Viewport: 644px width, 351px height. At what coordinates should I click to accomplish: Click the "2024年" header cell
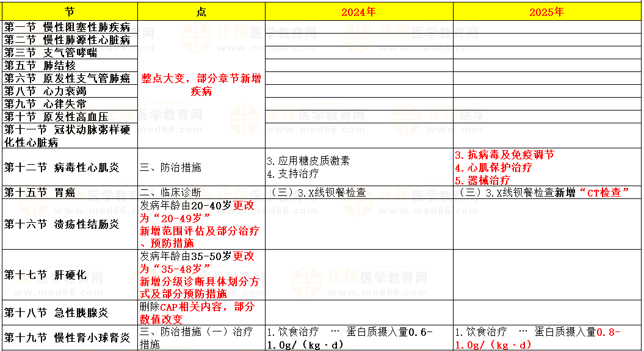coord(358,12)
